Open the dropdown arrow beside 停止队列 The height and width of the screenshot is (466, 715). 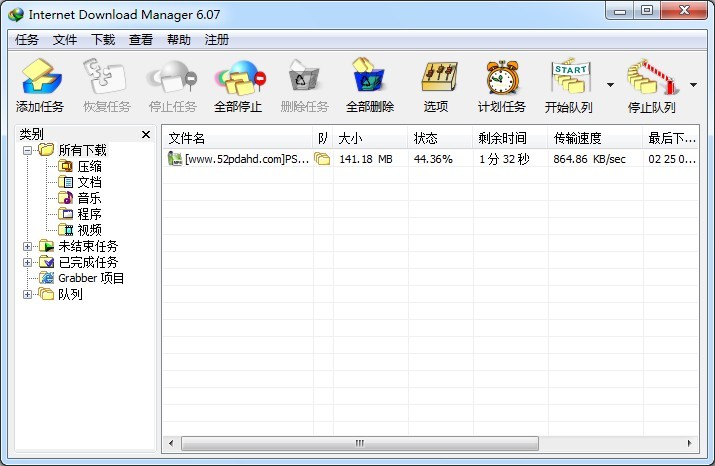click(694, 85)
